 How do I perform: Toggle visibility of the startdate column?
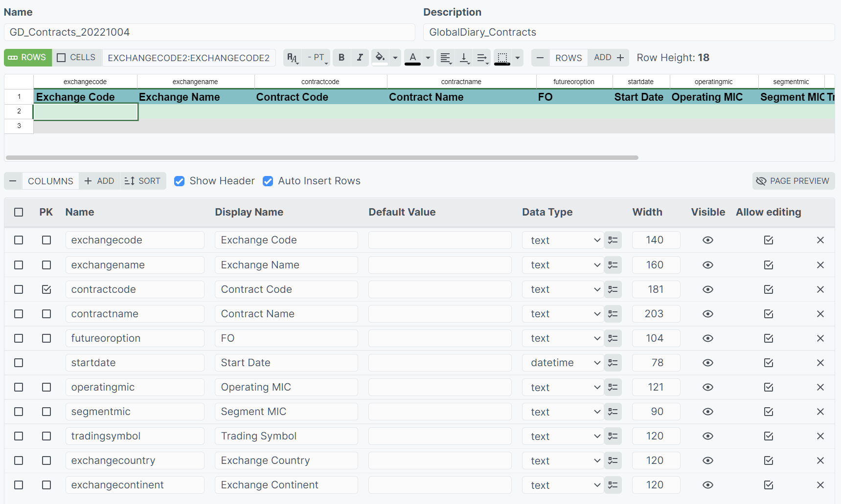coord(708,363)
